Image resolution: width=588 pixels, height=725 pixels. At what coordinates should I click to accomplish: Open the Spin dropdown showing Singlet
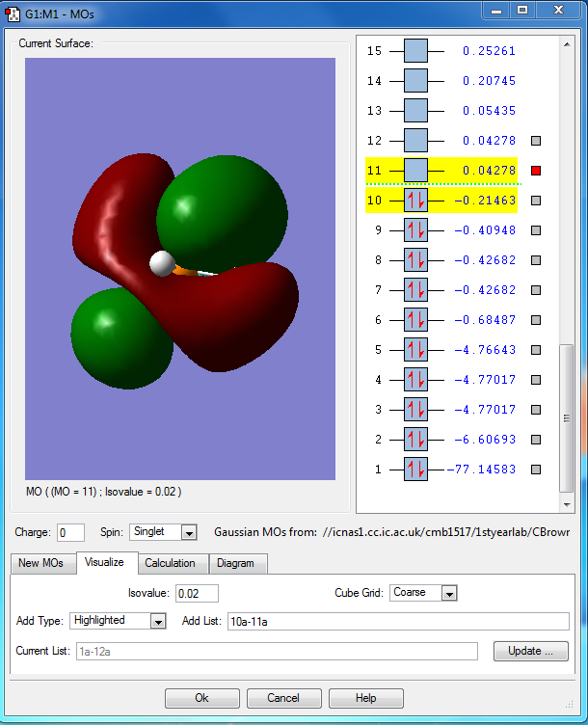point(189,532)
